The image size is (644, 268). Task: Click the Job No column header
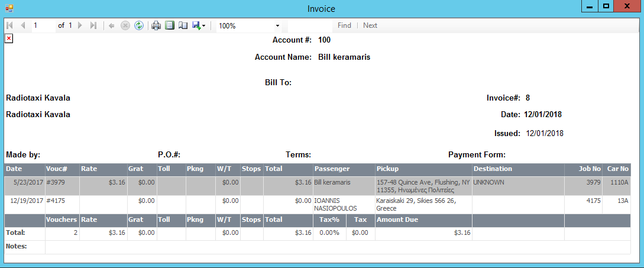(583, 169)
